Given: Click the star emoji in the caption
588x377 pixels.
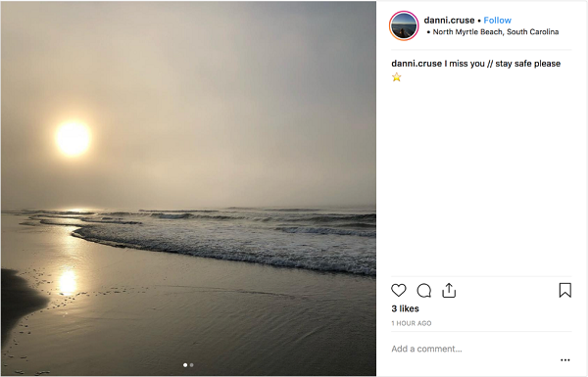Looking at the screenshot, I should pos(396,77).
